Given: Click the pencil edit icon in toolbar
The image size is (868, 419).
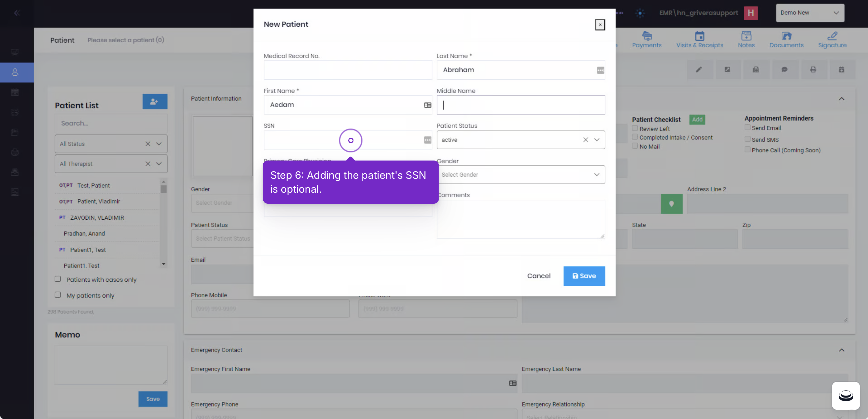Looking at the screenshot, I should point(699,70).
